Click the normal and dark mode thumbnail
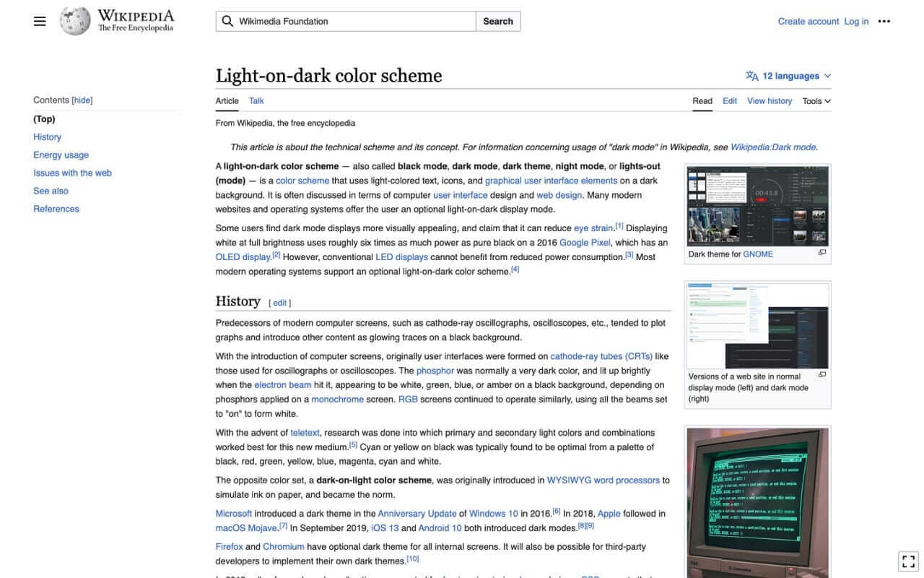Viewport: 924px width, 578px height. 757,325
